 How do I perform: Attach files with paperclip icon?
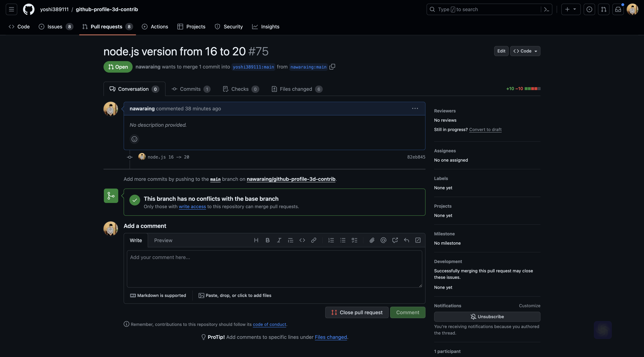(372, 240)
